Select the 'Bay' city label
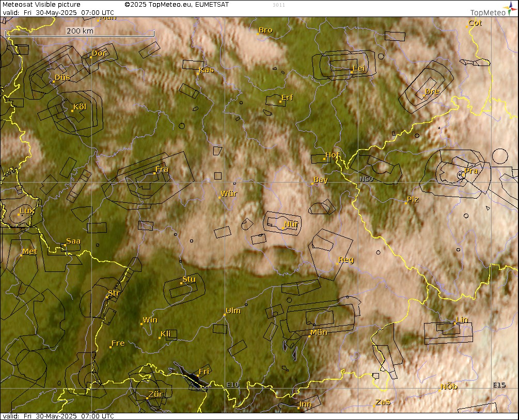 coord(321,180)
